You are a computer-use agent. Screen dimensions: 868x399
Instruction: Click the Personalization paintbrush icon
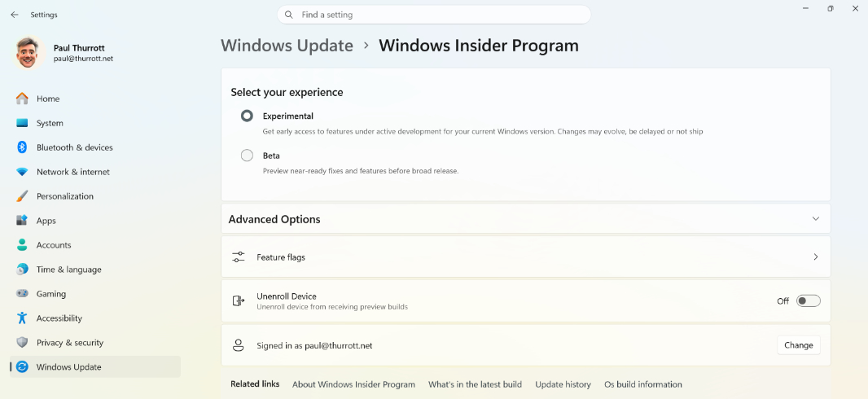[22, 196]
